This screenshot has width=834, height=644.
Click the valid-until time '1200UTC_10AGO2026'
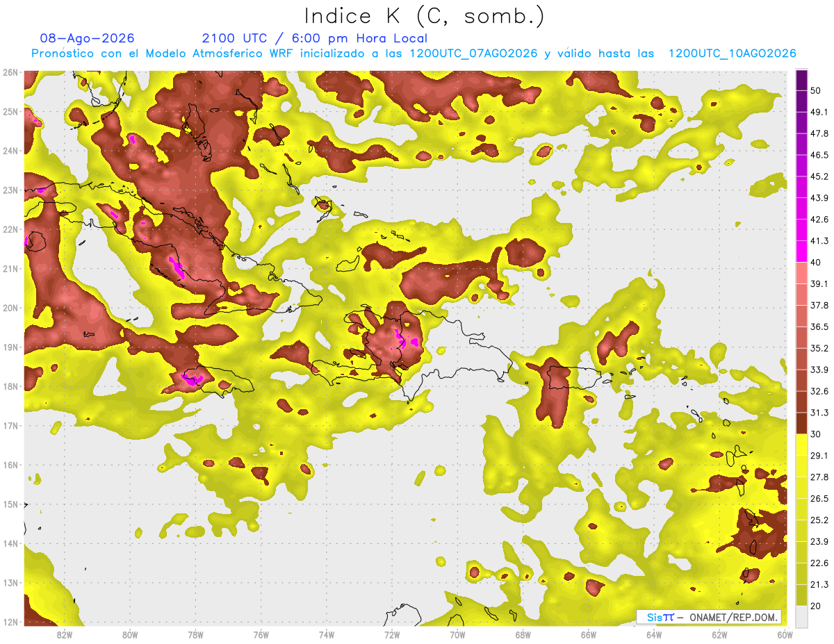point(732,53)
